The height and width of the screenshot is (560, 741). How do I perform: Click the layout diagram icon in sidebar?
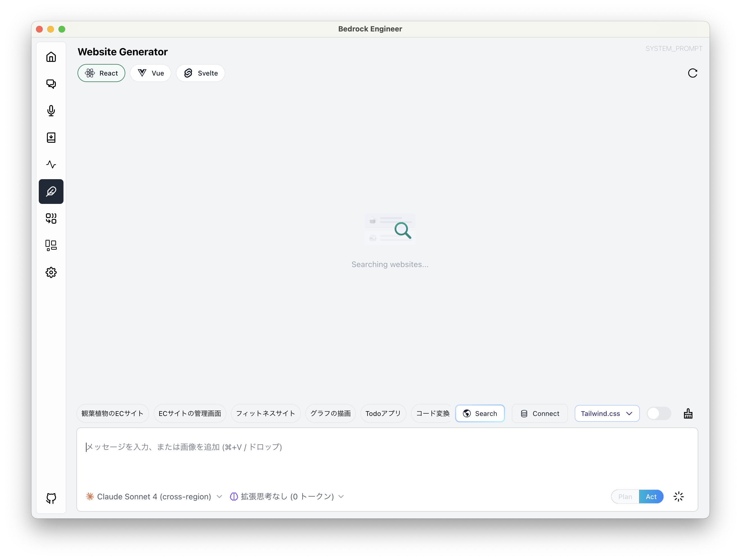click(51, 245)
